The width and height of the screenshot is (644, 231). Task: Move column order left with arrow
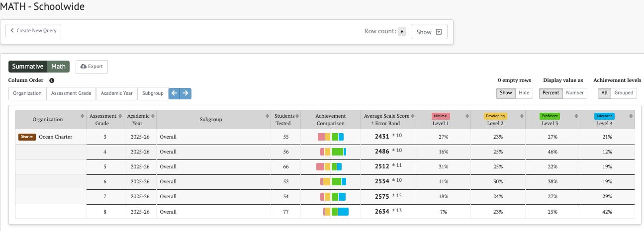(174, 93)
